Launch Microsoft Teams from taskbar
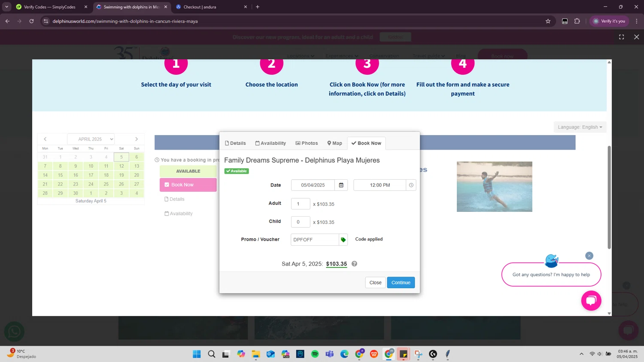The image size is (644, 362). click(x=329, y=354)
